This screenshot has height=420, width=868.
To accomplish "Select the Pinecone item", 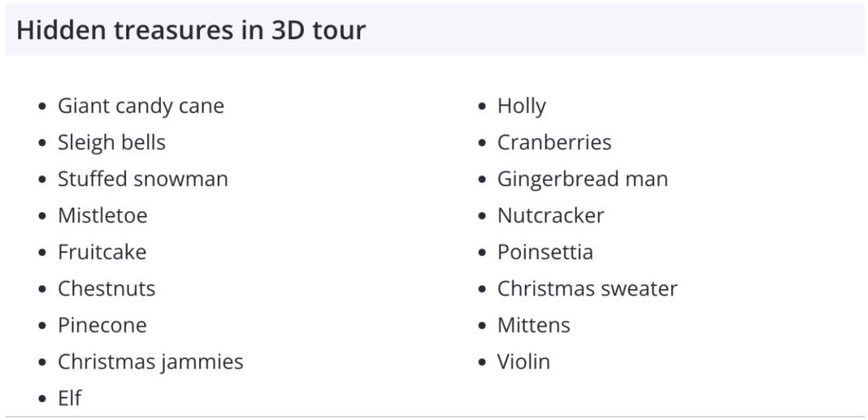I will pos(102,324).
